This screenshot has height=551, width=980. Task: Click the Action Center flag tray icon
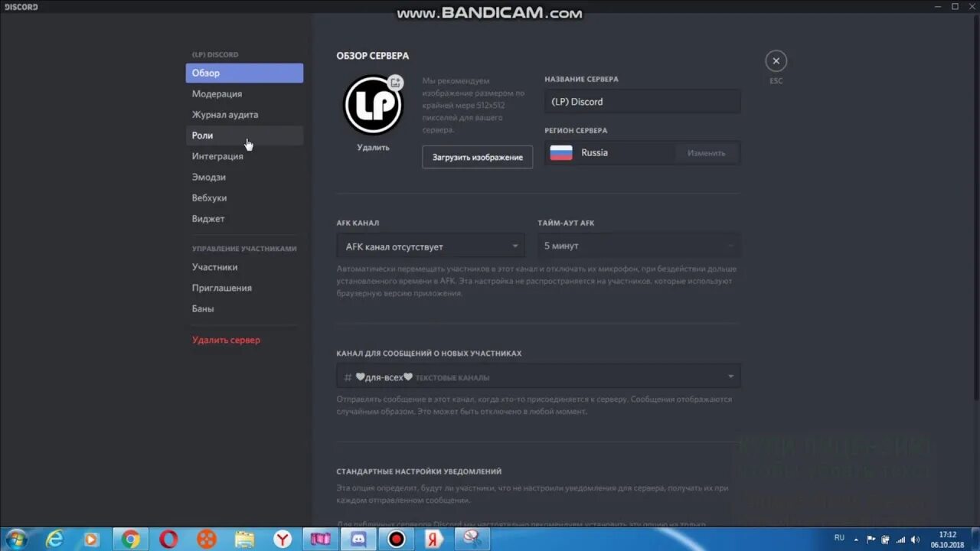[871, 539]
